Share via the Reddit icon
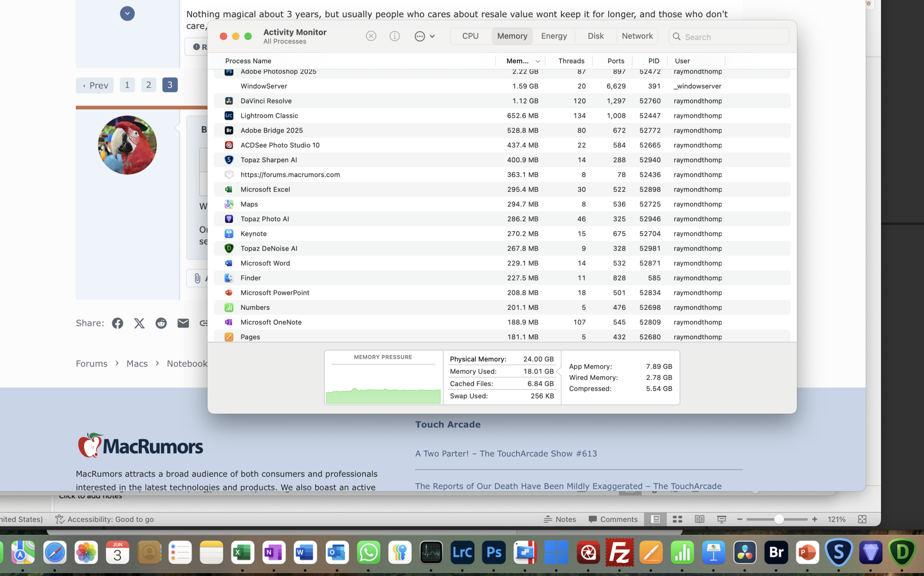The width and height of the screenshot is (924, 576). pyautogui.click(x=161, y=323)
